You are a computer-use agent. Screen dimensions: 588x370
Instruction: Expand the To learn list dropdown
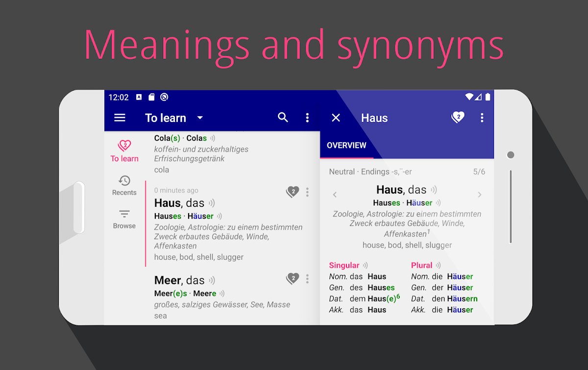point(199,118)
